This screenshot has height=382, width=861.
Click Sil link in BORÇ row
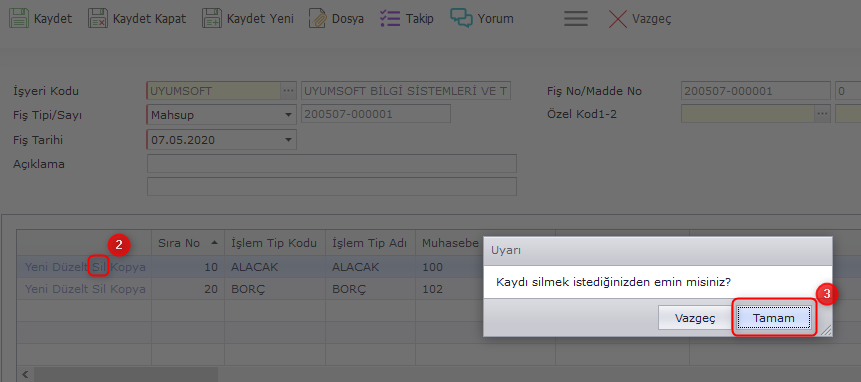point(99,289)
